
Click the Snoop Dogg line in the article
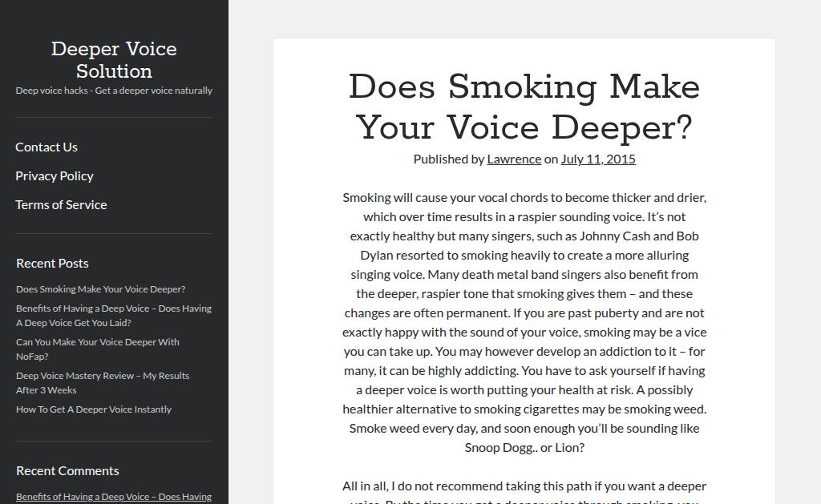524,447
